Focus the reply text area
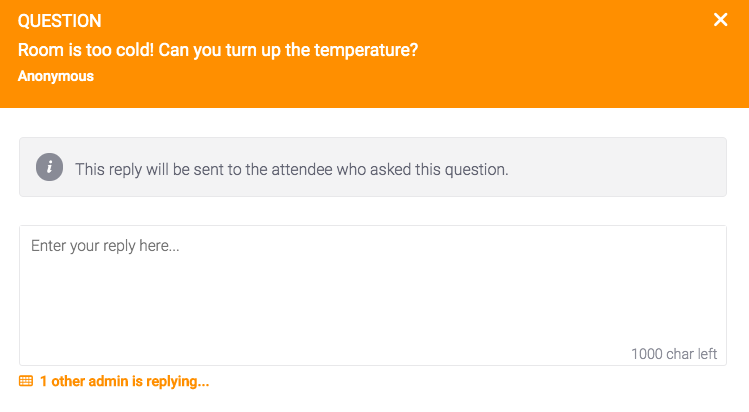Screen dimensions: 749x412 pos(373,296)
